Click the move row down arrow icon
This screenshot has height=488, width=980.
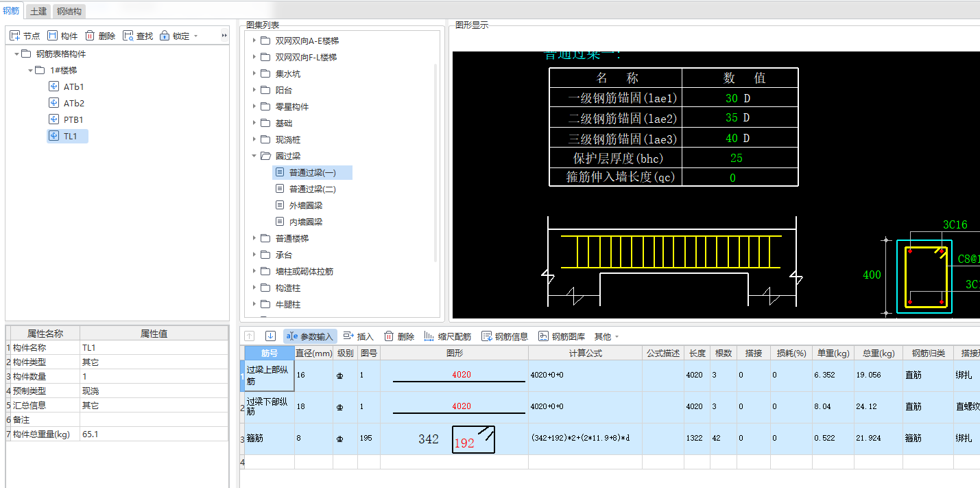pos(270,336)
